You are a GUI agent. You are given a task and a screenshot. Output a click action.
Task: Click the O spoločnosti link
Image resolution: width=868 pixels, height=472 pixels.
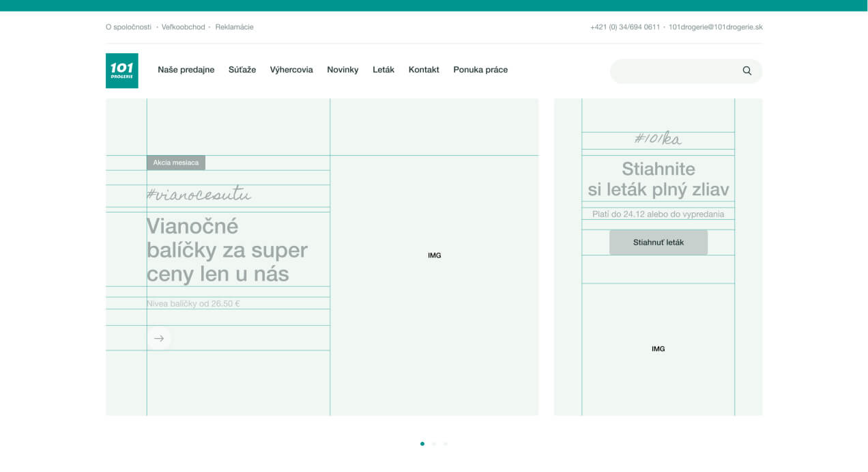[x=128, y=27]
